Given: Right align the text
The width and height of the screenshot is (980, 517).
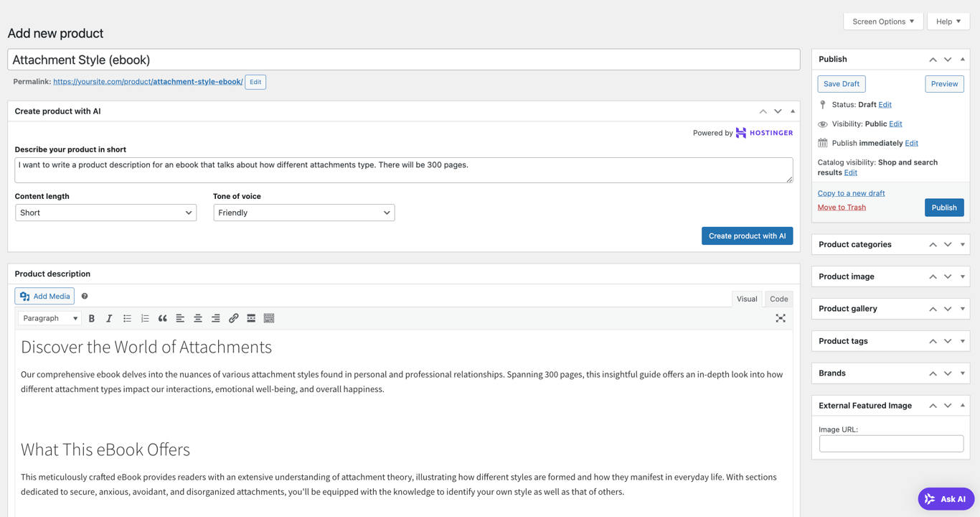Looking at the screenshot, I should [216, 318].
